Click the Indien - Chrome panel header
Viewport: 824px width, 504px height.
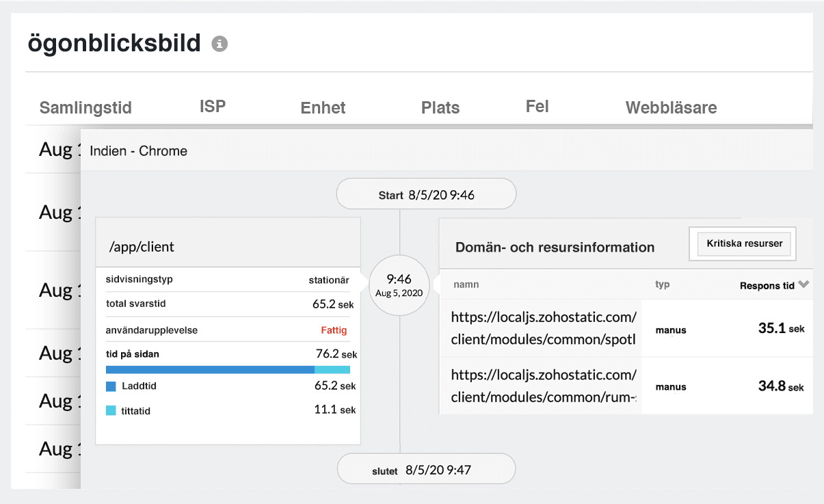point(139,151)
